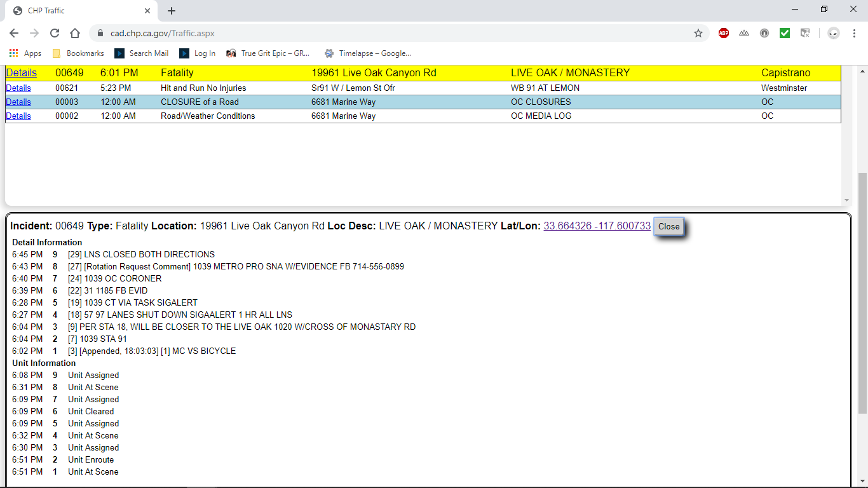
Task: Bookmark this page with the star icon
Action: tap(698, 33)
